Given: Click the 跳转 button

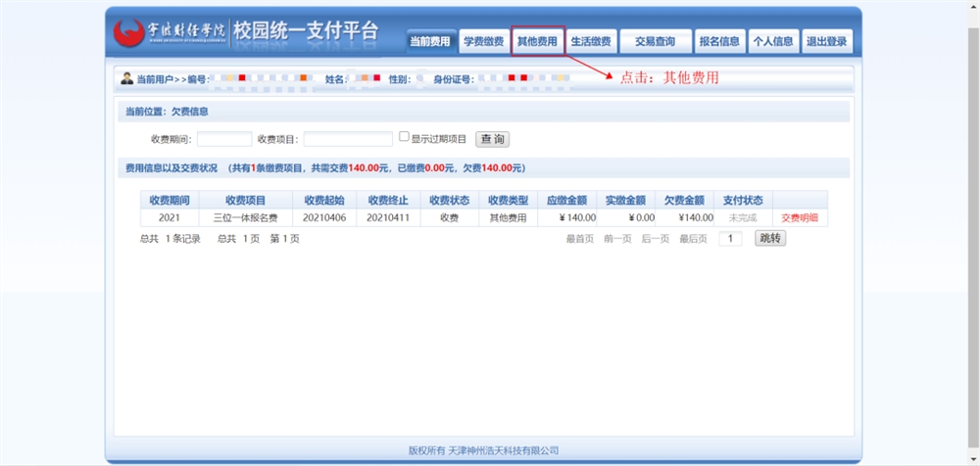Looking at the screenshot, I should pos(770,238).
